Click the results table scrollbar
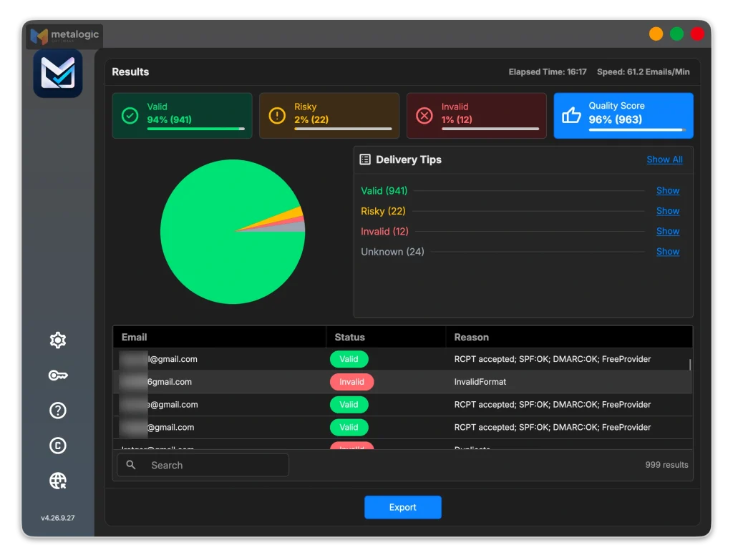This screenshot has height=560, width=733. pyautogui.click(x=690, y=364)
